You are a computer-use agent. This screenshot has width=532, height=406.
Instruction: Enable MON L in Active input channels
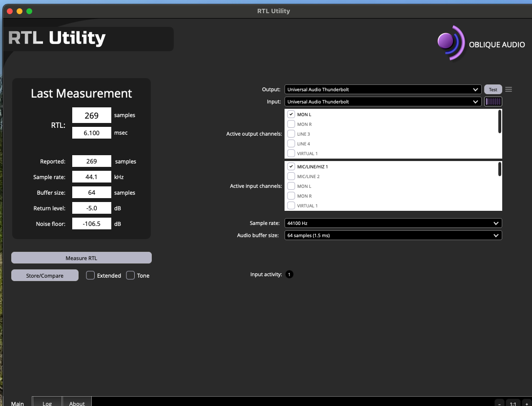point(291,186)
